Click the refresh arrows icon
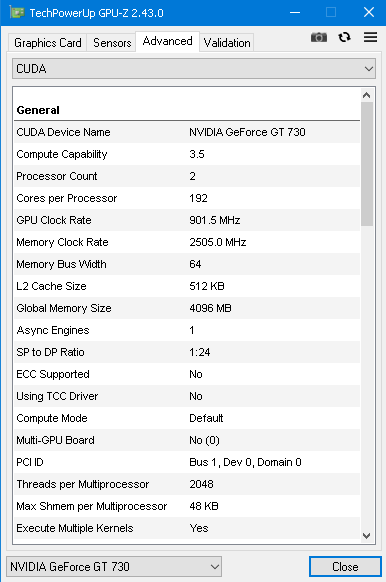 344,37
